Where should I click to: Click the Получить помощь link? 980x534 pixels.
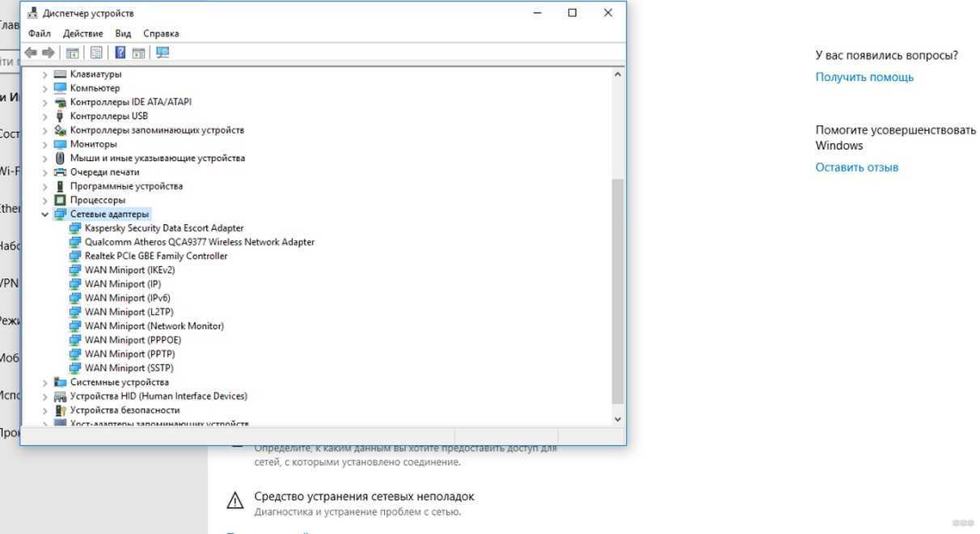click(x=864, y=77)
